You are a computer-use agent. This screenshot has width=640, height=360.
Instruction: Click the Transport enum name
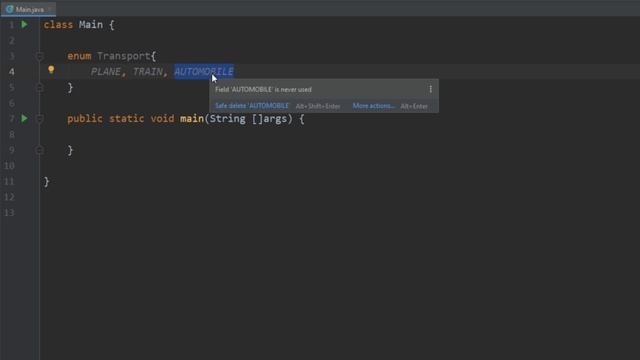point(124,56)
